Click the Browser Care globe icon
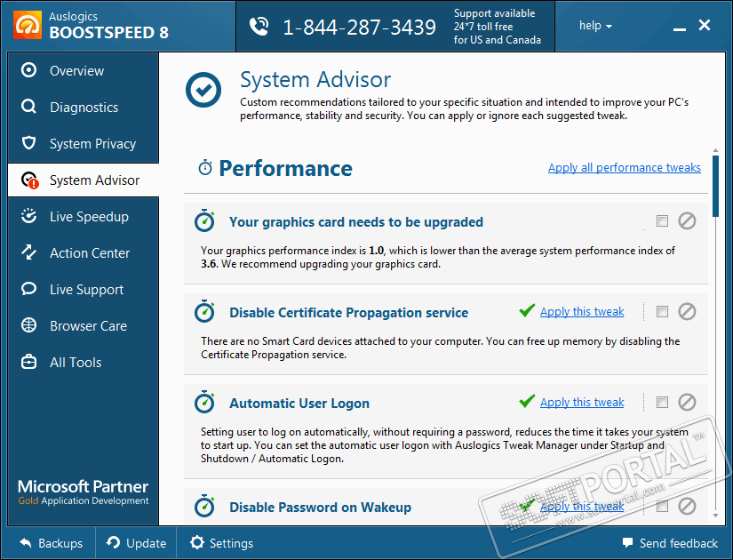The image size is (733, 560). click(x=28, y=325)
